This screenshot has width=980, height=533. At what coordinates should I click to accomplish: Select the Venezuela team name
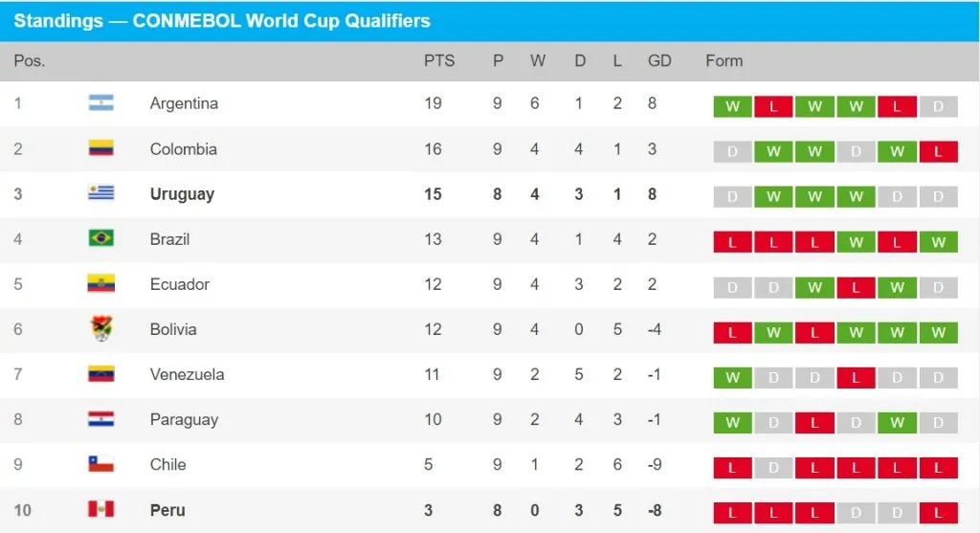coord(187,374)
